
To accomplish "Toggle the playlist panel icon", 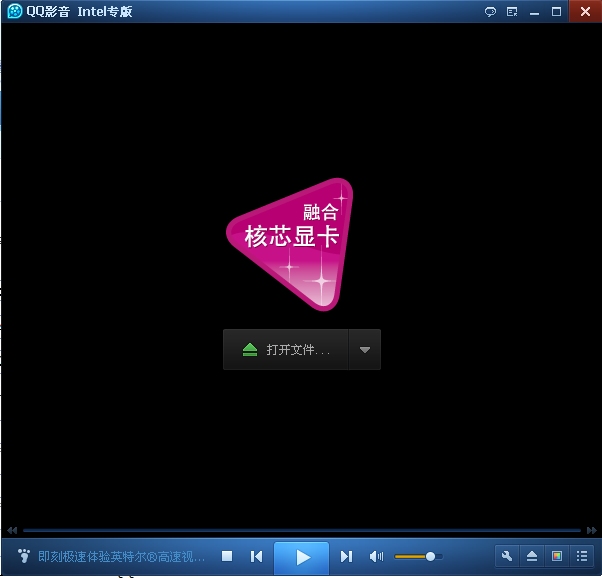I will coord(582,556).
